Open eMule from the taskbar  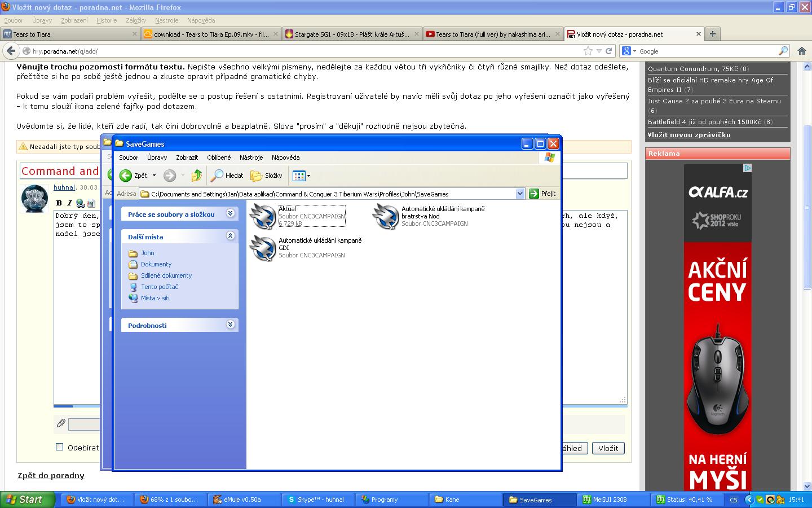(x=244, y=500)
